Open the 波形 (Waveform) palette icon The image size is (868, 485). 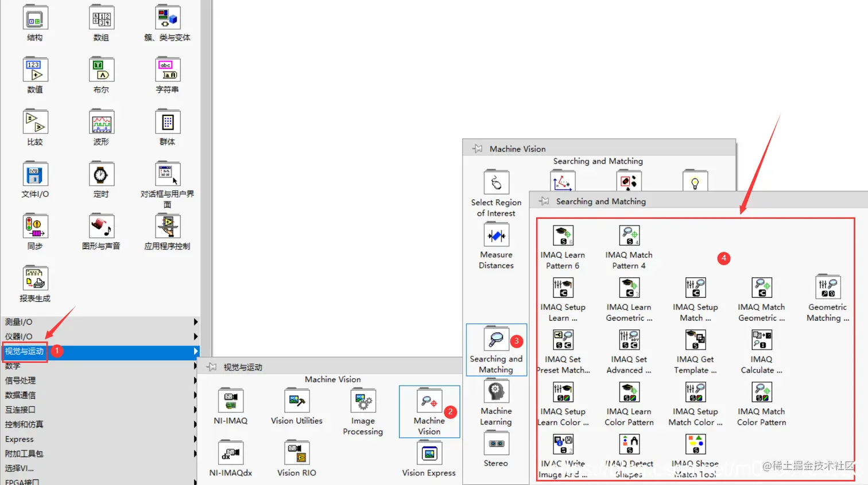(x=101, y=122)
